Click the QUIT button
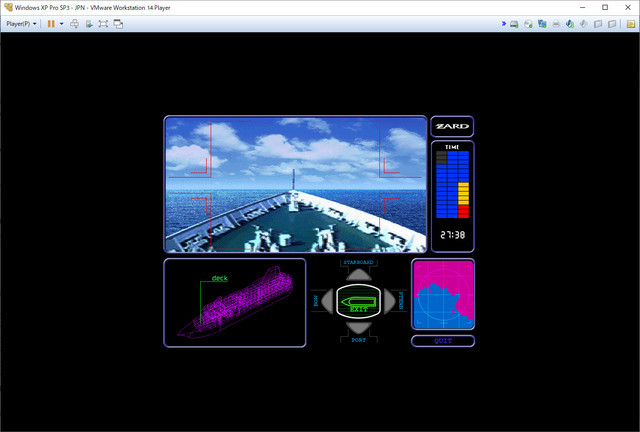 tap(443, 341)
